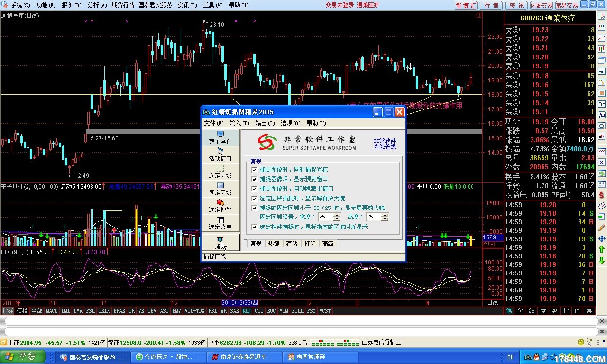This screenshot has height=364, width=607.
Task: Choose 固定区域 fixed region capture mode
Action: tap(221, 189)
